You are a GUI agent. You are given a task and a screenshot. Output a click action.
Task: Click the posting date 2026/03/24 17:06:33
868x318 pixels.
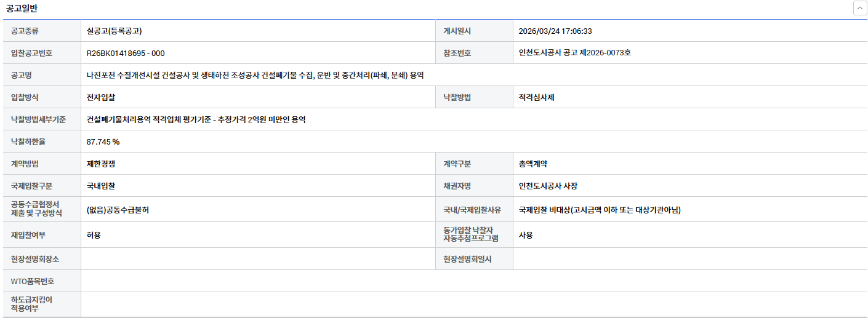(555, 31)
